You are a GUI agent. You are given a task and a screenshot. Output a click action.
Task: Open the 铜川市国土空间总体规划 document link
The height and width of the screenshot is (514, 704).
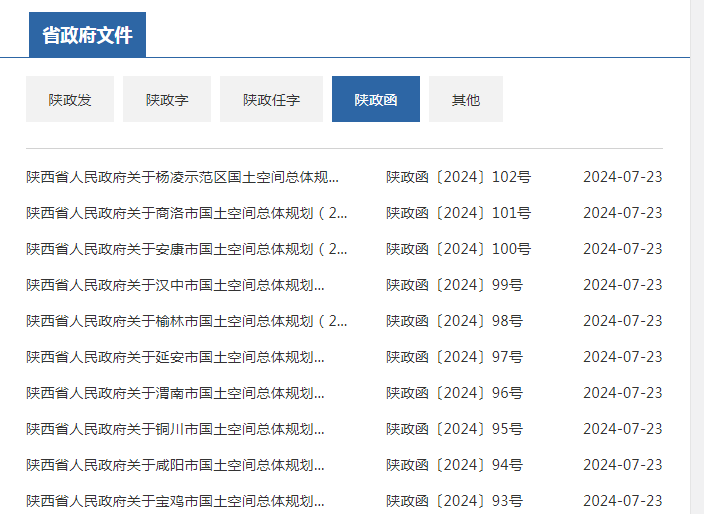tap(175, 429)
